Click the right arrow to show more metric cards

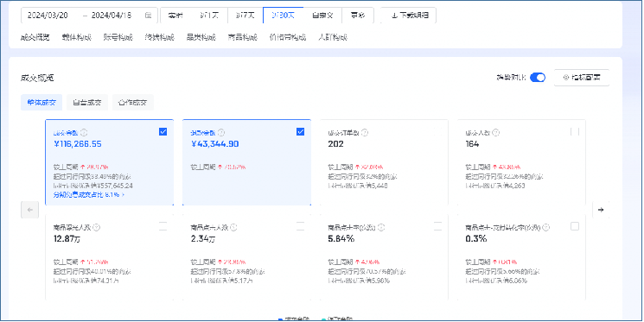tap(601, 210)
